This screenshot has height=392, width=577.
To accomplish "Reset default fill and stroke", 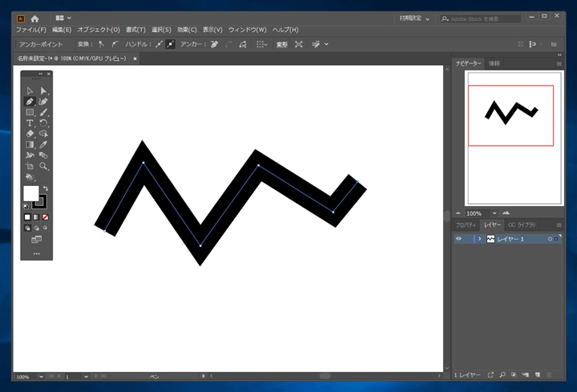I will coord(26,207).
